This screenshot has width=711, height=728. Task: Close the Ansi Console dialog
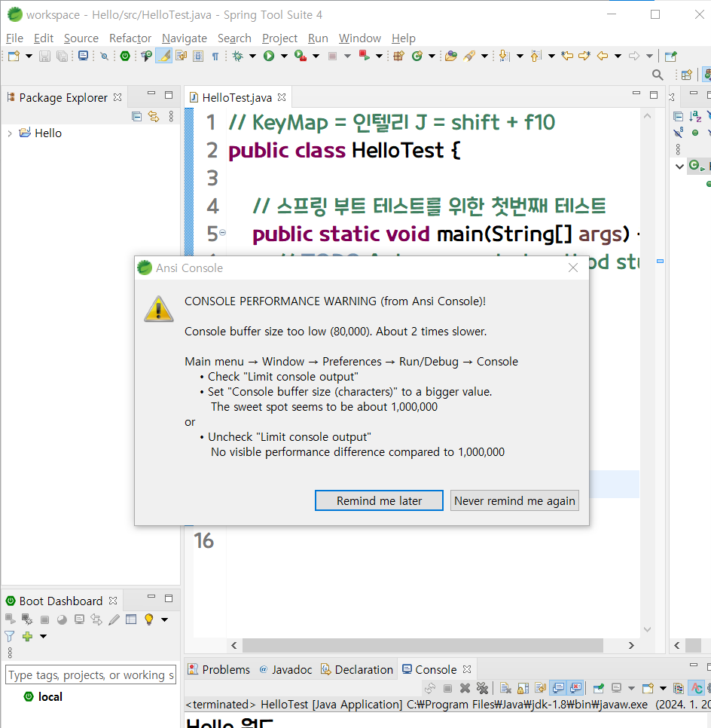pos(573,268)
